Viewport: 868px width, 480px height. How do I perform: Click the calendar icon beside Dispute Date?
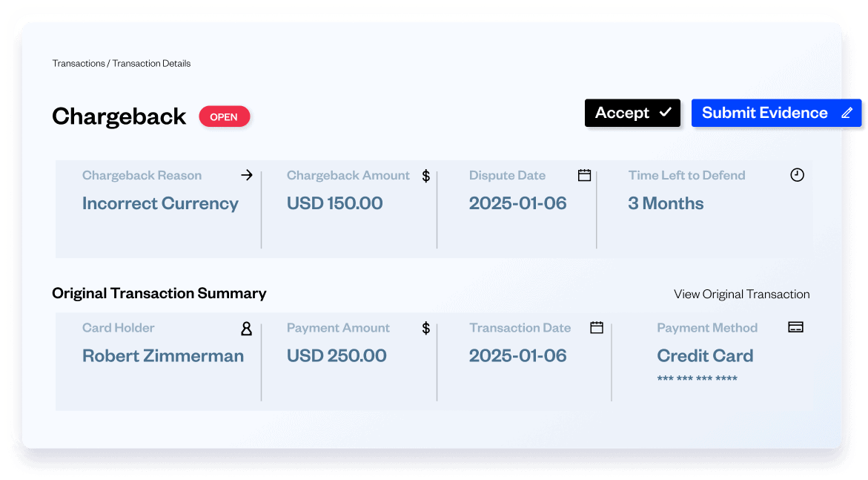point(584,175)
